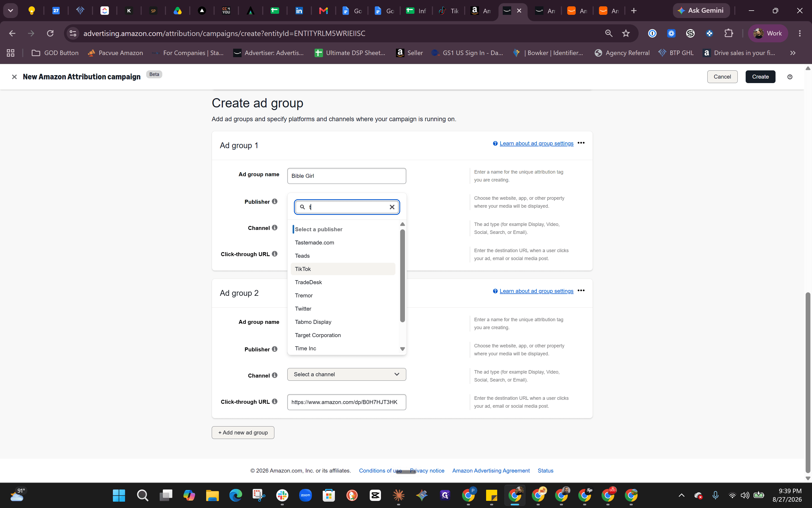Click Ask Gemini button
Screen dimensions: 812x508
click(x=701, y=11)
